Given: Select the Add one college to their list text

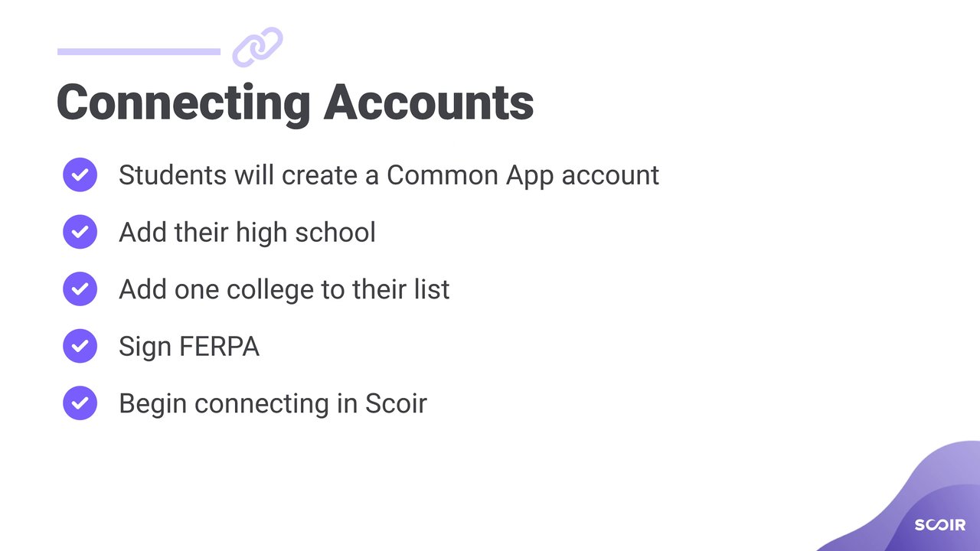Looking at the screenshot, I should pyautogui.click(x=284, y=289).
